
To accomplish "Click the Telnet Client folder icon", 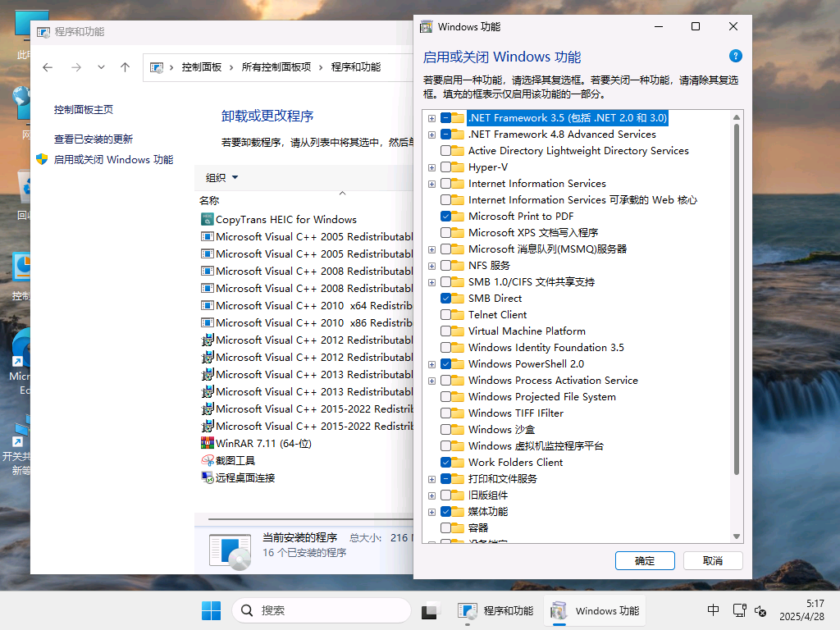I will coord(458,314).
